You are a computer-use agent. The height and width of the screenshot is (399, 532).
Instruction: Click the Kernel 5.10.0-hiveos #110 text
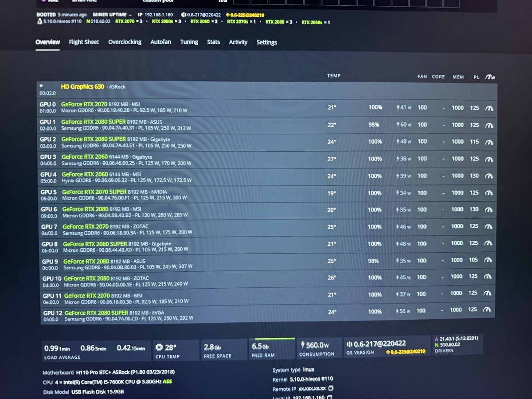click(x=303, y=379)
